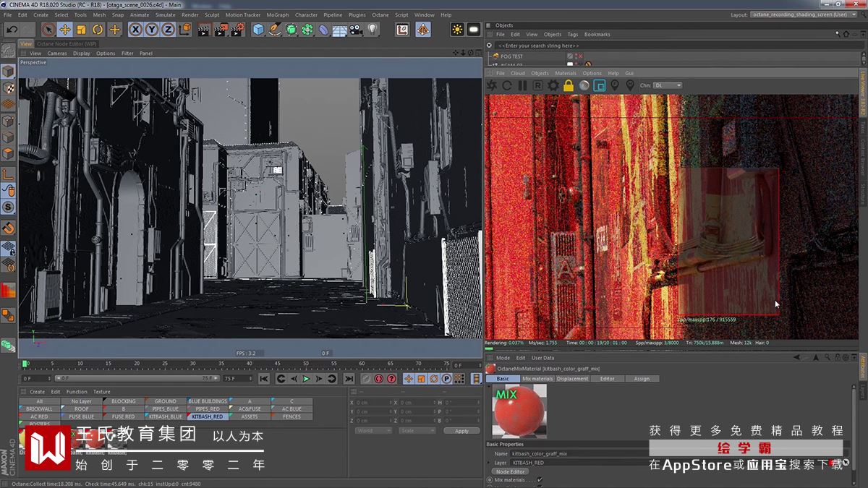Open the MoGraph menu
868x488 pixels.
pyautogui.click(x=277, y=14)
